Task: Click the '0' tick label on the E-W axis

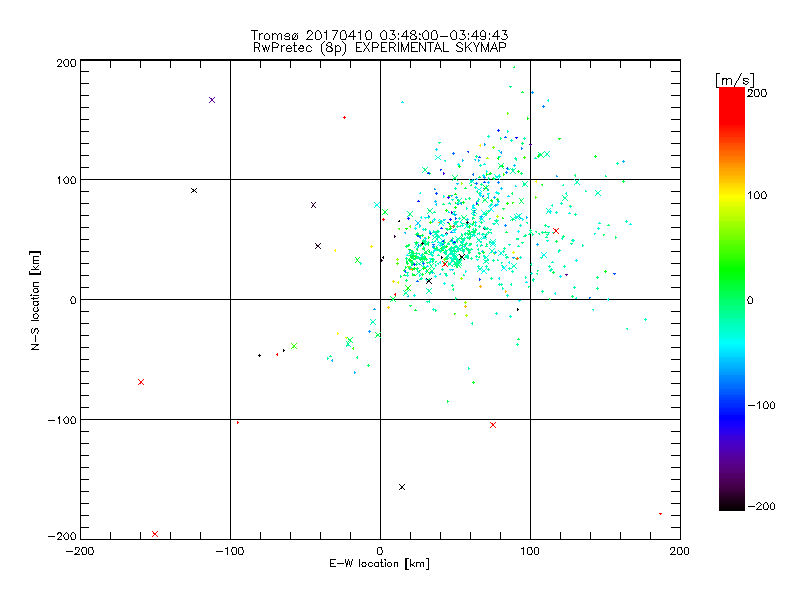Action: 380,551
